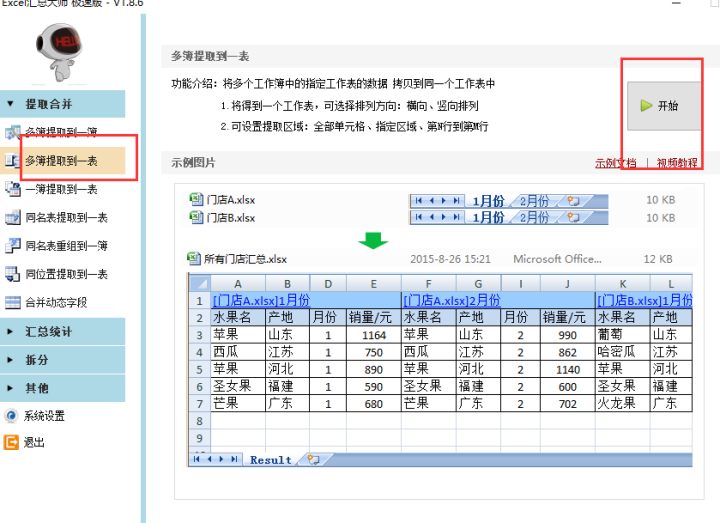Click the 所有门店汇总.xlsx Excel file icon
720x523 pixels.
(194, 259)
